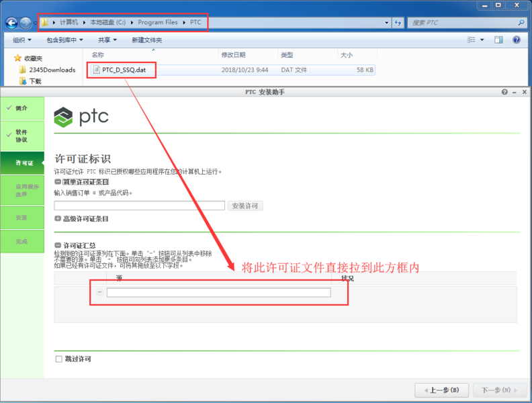Viewport: 532px width, 403px height.
Task: Open the PTC installer help question icon
Action: pos(504,92)
